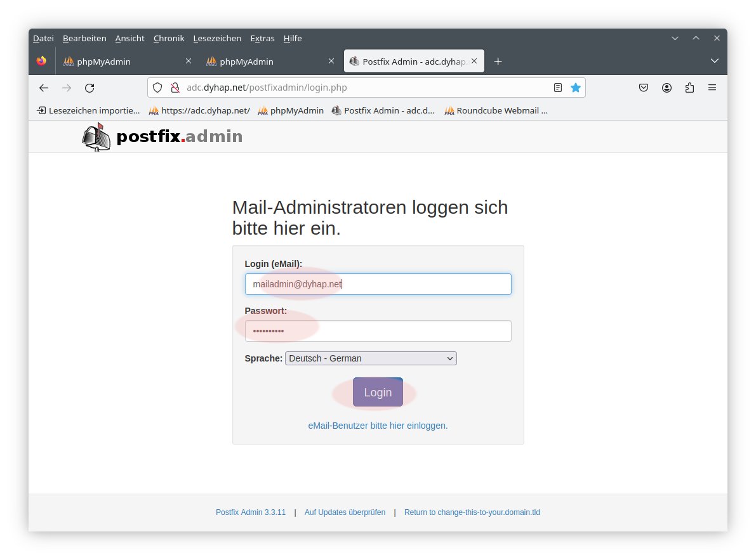
Task: Open the extensions puzzle icon
Action: 689,88
